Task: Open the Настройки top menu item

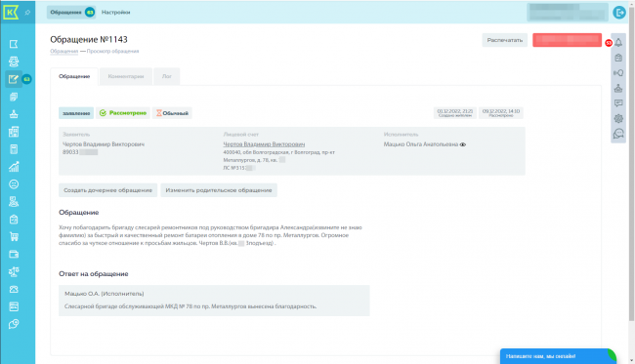Action: coord(116,12)
